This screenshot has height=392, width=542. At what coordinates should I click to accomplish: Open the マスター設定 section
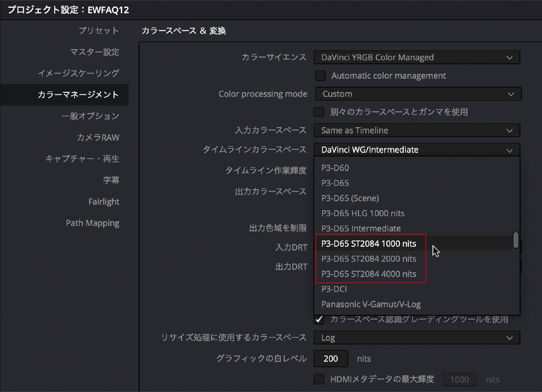pyautogui.click(x=95, y=52)
